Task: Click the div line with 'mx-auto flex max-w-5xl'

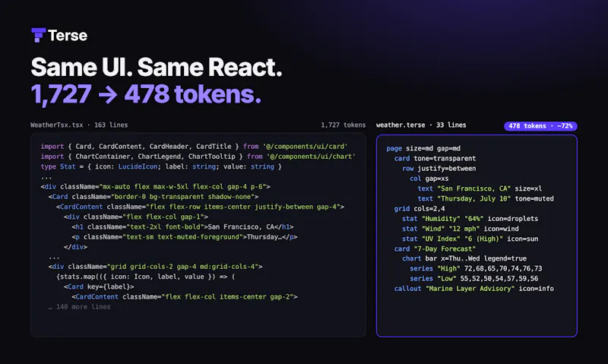Action: (156, 187)
